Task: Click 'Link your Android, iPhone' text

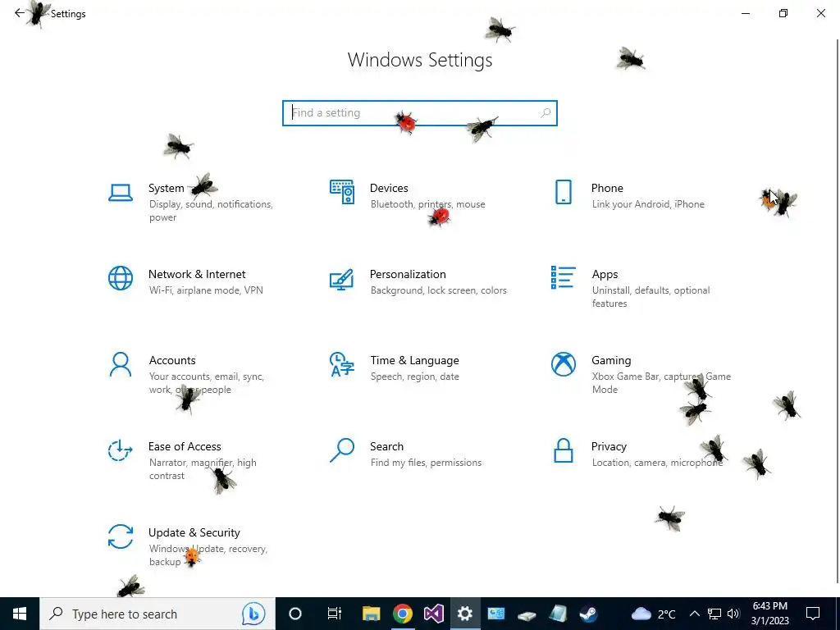Action: 648,204
